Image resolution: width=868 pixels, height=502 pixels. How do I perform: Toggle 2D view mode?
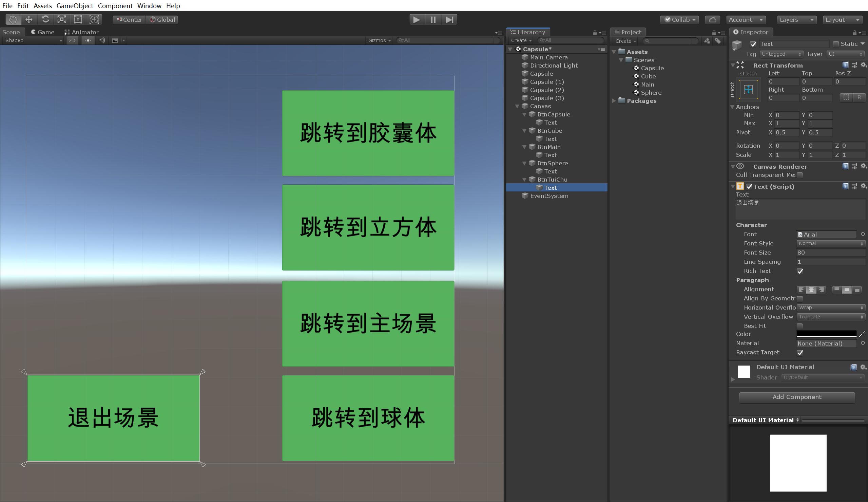[x=72, y=40]
